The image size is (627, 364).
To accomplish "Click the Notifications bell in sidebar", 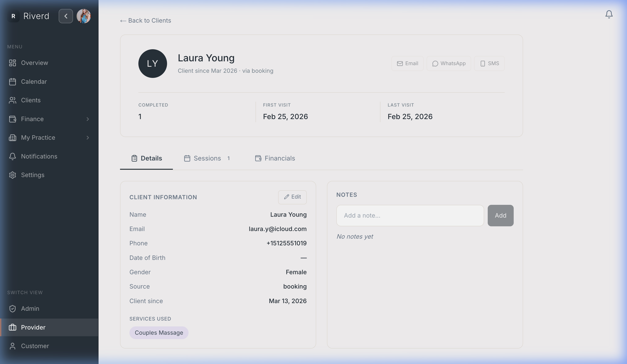I will pos(13,156).
